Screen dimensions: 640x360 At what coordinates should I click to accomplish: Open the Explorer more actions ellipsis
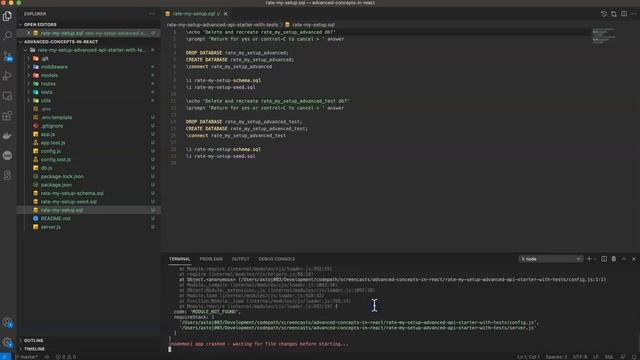[152, 14]
